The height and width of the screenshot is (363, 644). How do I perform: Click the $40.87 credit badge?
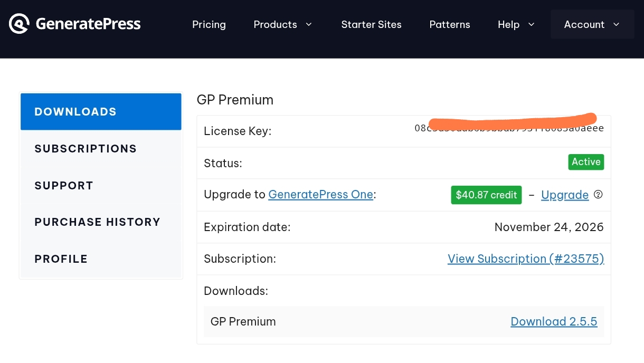(x=486, y=195)
